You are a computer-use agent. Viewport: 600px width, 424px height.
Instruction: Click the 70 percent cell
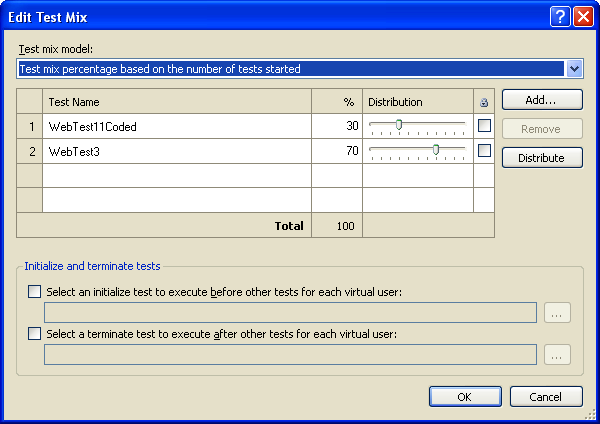coord(337,152)
